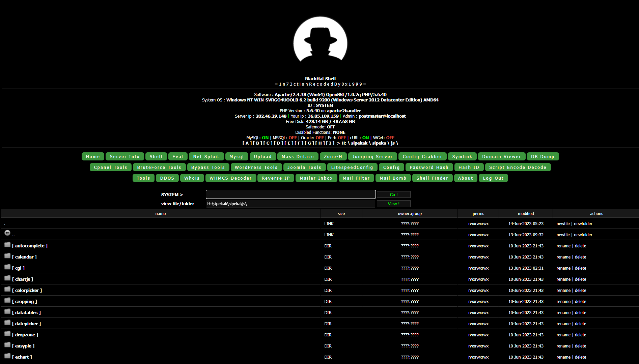Open Mass Deface tool
639x364 pixels.
click(x=298, y=156)
